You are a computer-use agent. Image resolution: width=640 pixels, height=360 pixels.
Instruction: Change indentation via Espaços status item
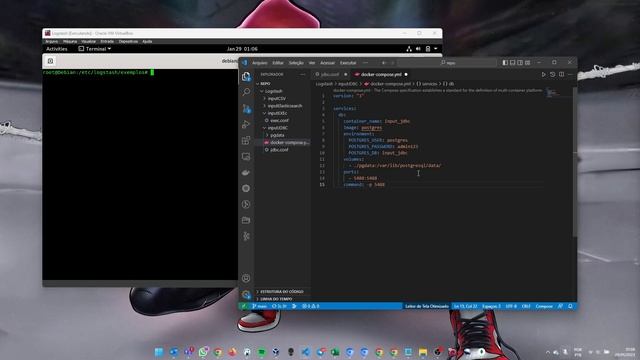click(x=491, y=306)
